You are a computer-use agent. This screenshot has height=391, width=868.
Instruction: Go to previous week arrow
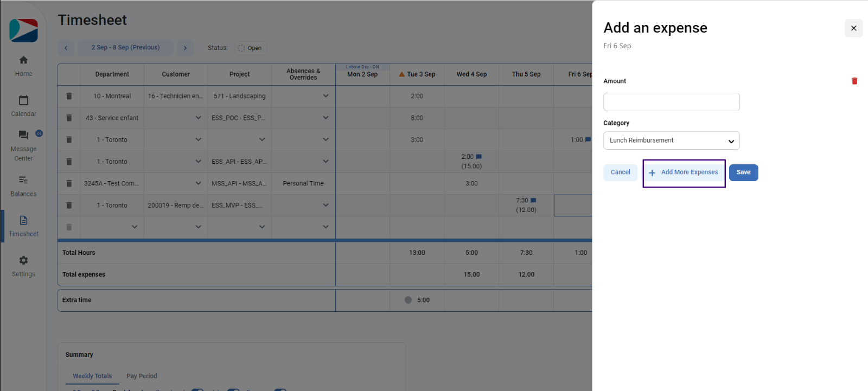pyautogui.click(x=66, y=48)
